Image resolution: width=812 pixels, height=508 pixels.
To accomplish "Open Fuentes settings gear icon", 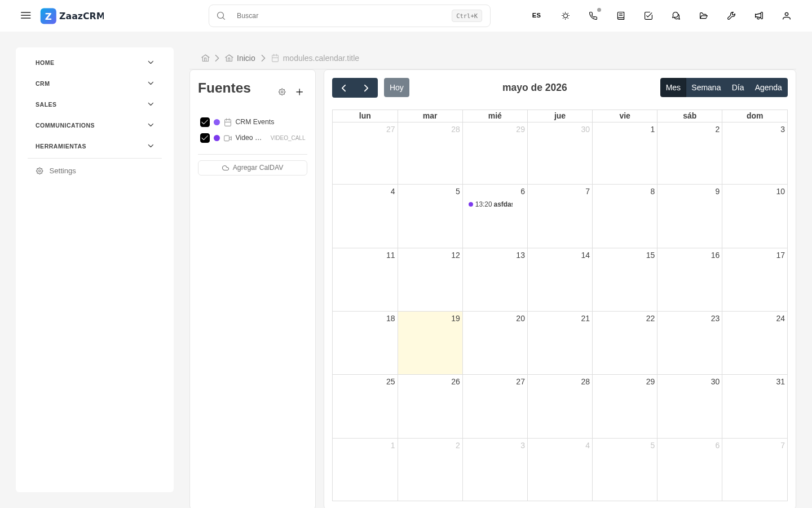I will tap(282, 92).
